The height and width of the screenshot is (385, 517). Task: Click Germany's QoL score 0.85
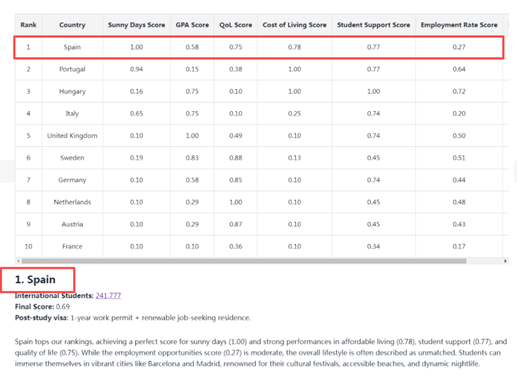pos(235,180)
